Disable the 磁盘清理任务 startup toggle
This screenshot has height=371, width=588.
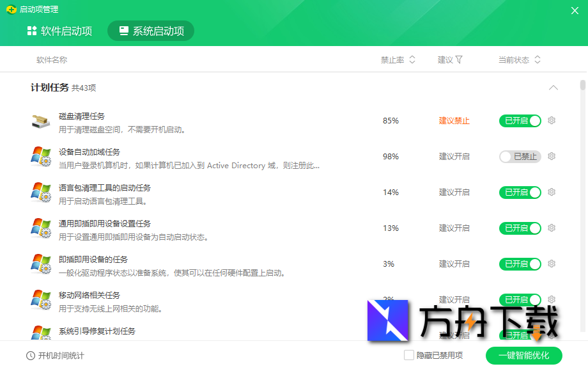(520, 120)
